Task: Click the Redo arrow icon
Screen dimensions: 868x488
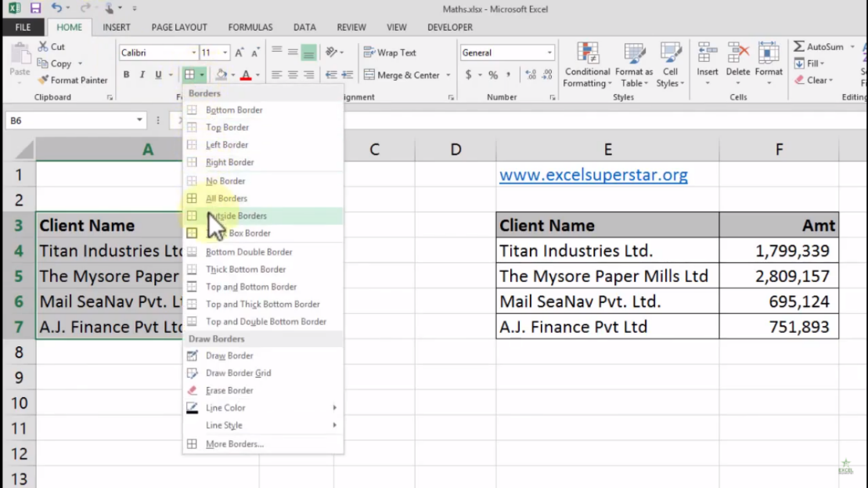Action: pyautogui.click(x=85, y=8)
